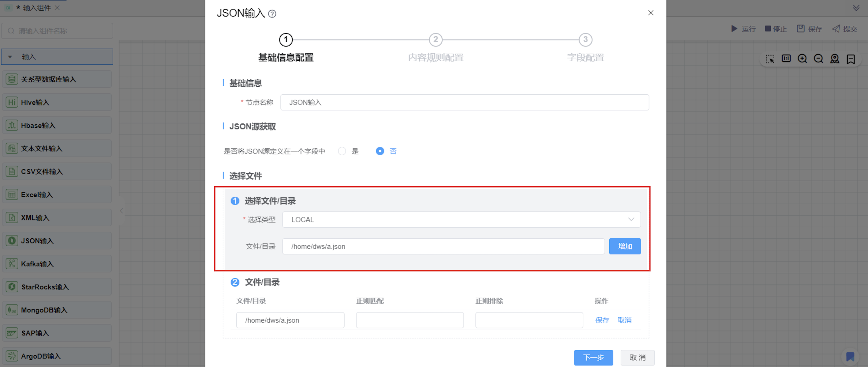
Task: Collapse the 输入 component category
Action: click(x=10, y=57)
